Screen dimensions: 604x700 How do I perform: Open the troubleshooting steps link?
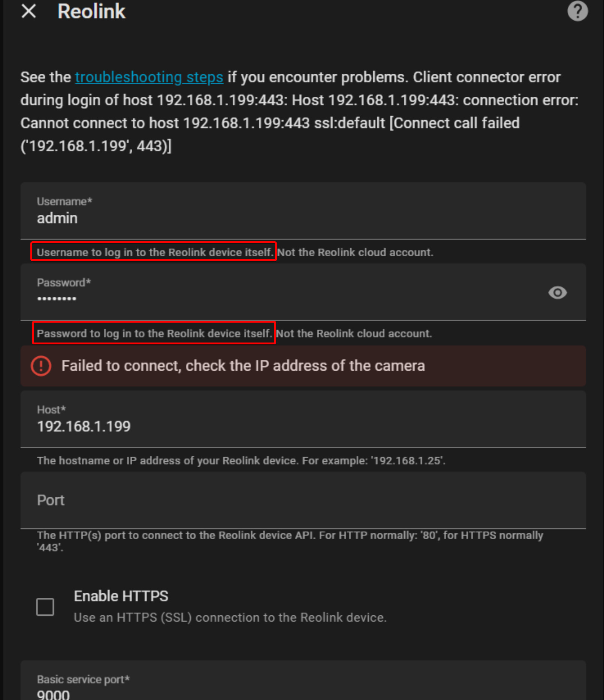(149, 77)
